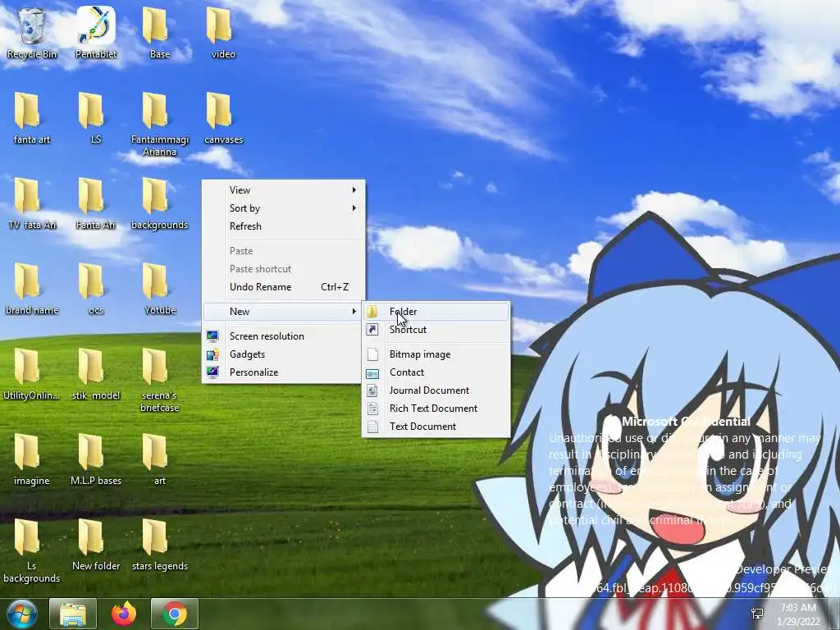Expand the View submenu
The height and width of the screenshot is (630, 840).
[283, 190]
